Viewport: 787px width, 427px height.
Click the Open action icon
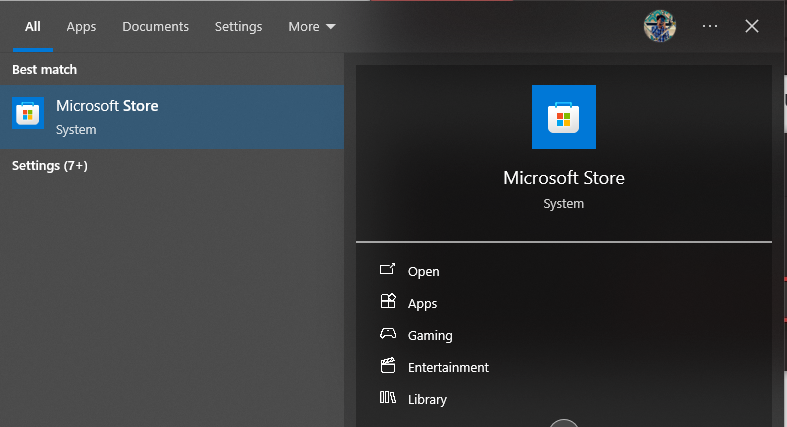click(388, 271)
